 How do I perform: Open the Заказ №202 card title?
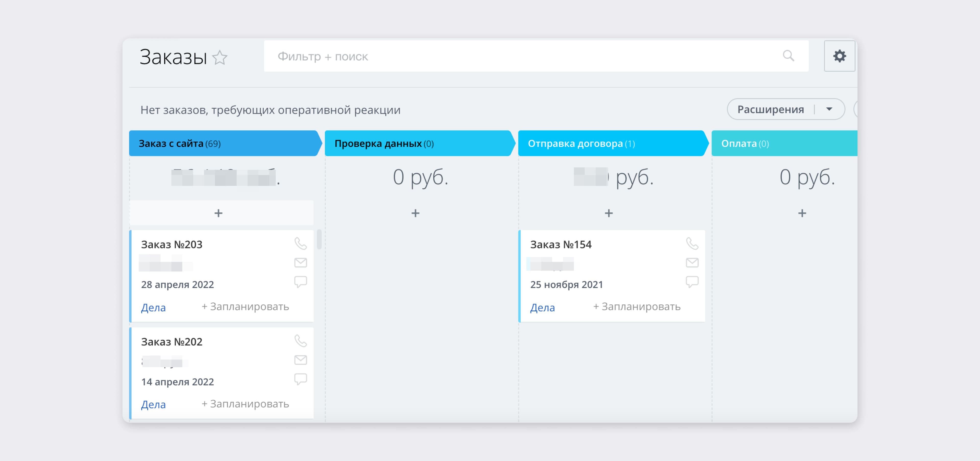(x=171, y=342)
